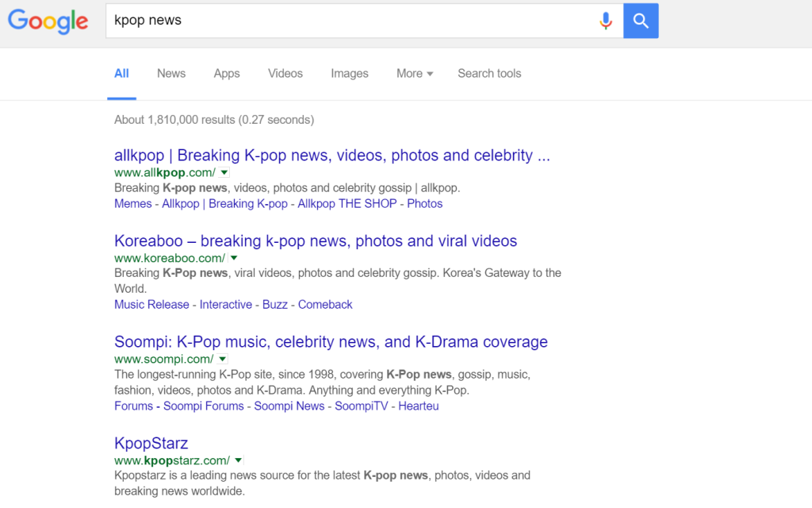Click the www.koreaboo.com green URL
The height and width of the screenshot is (508, 812).
coord(170,258)
